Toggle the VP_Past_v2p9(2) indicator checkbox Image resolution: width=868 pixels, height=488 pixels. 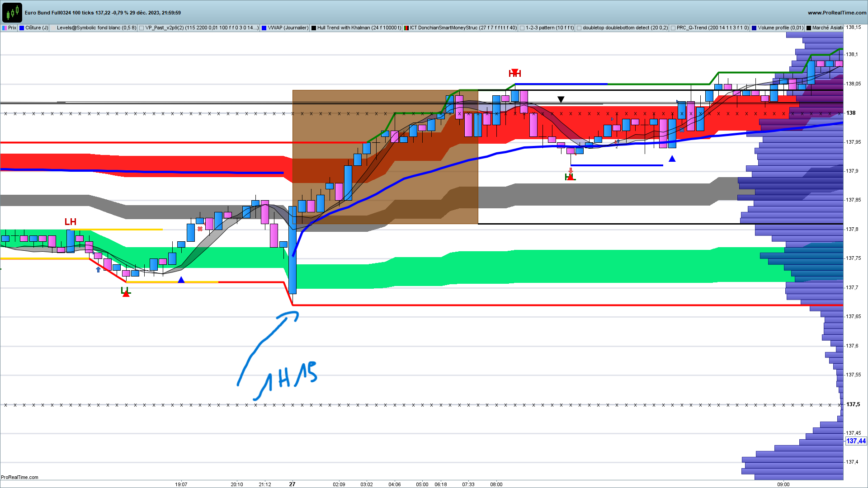tap(142, 28)
